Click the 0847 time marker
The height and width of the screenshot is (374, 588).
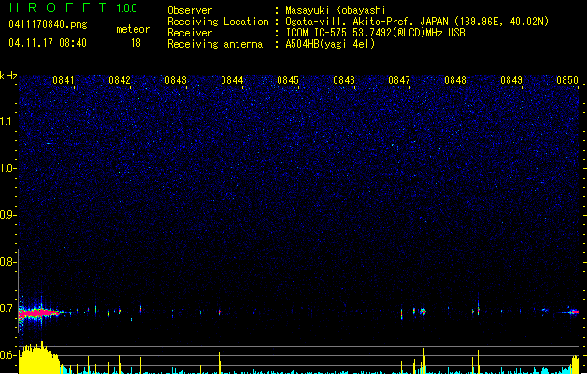399,80
